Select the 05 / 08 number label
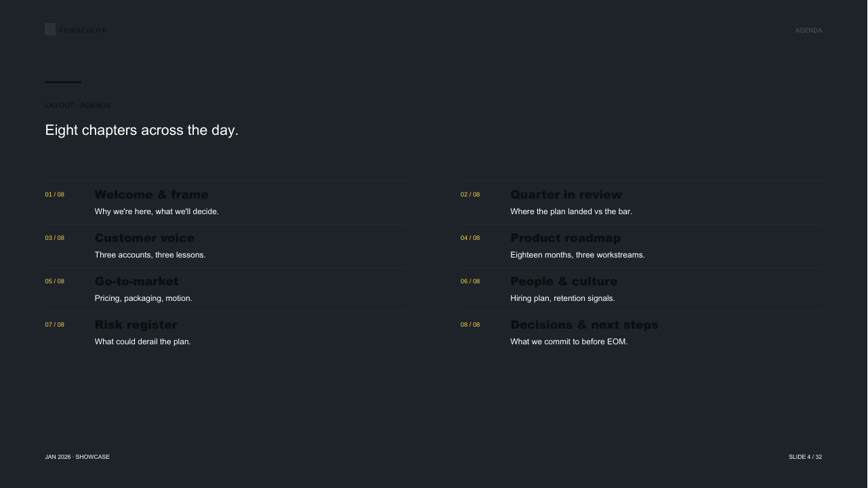Viewport: 868px width, 488px height. (55, 281)
